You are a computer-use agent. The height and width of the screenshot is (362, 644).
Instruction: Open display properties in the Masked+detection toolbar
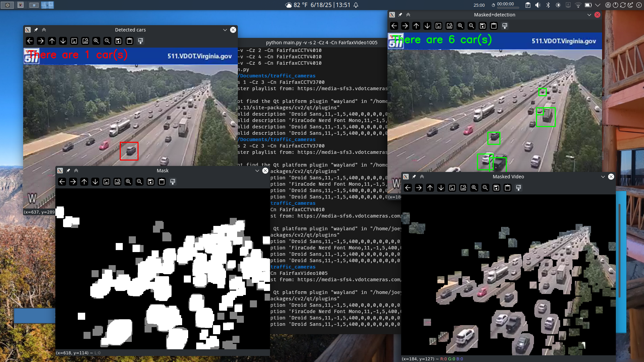[505, 26]
